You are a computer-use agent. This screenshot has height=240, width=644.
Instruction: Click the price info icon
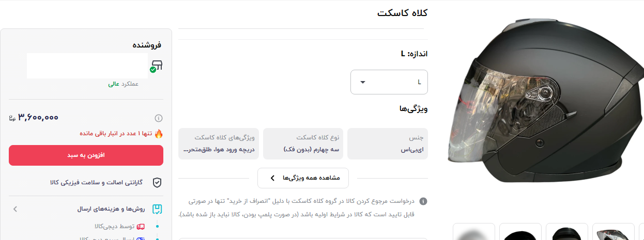click(x=159, y=118)
